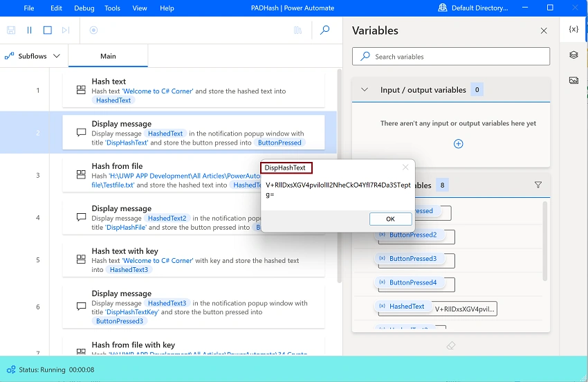
Task: Open the Subflows dropdown
Action: point(33,56)
